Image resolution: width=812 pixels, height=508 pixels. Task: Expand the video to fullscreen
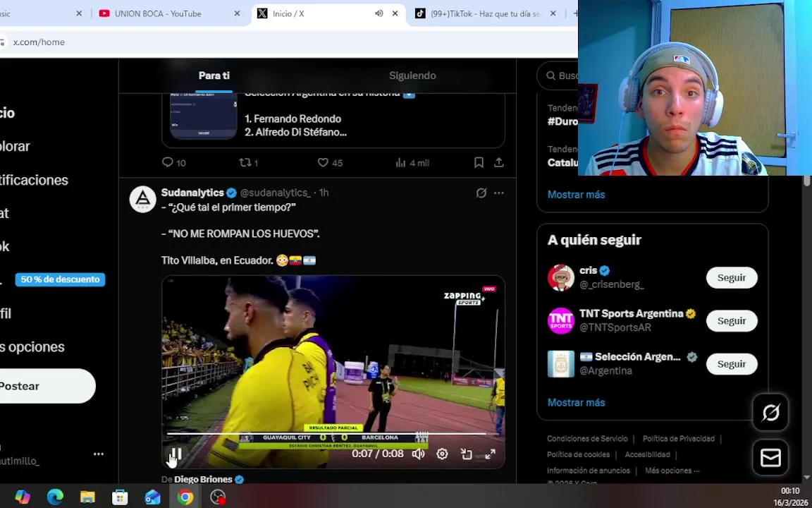pyautogui.click(x=490, y=454)
